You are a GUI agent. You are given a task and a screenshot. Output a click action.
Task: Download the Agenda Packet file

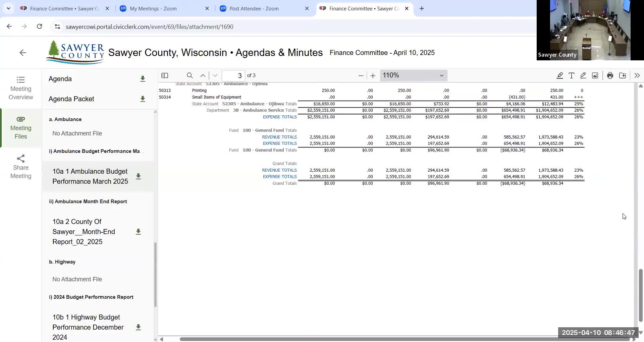tap(143, 99)
